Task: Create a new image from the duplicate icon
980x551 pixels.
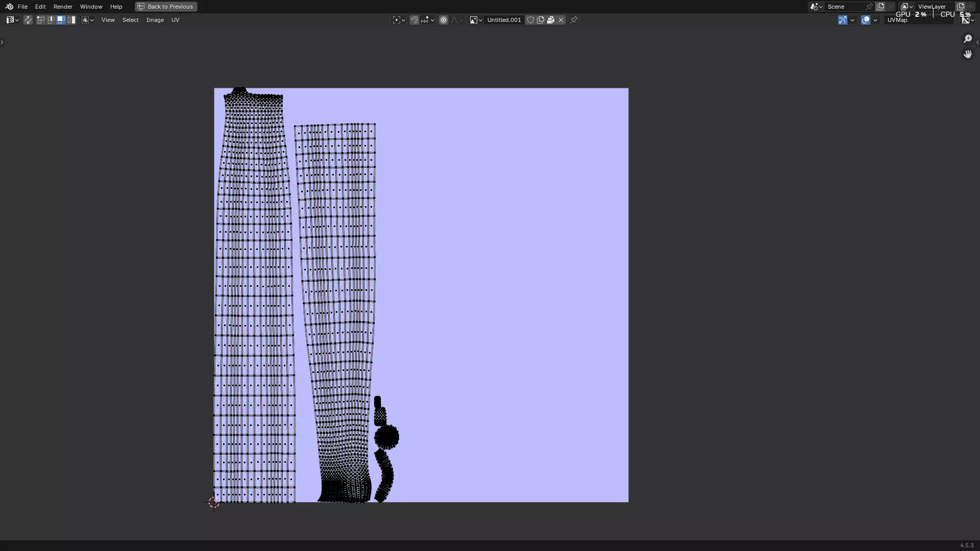Action: [x=541, y=20]
